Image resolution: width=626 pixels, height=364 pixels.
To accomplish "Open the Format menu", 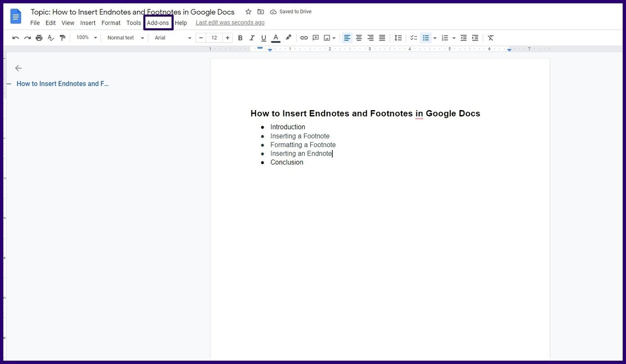I will tap(111, 23).
